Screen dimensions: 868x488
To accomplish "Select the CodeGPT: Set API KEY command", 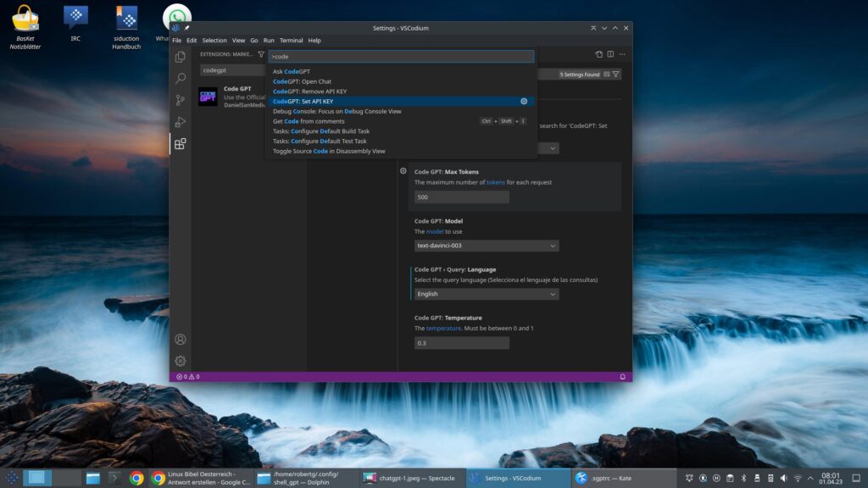I will tap(401, 102).
